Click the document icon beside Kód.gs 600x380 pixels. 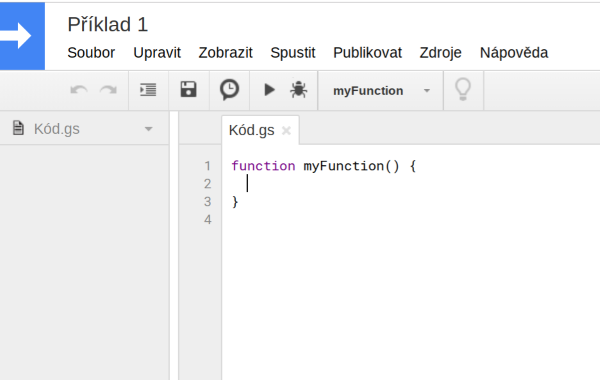[x=18, y=128]
